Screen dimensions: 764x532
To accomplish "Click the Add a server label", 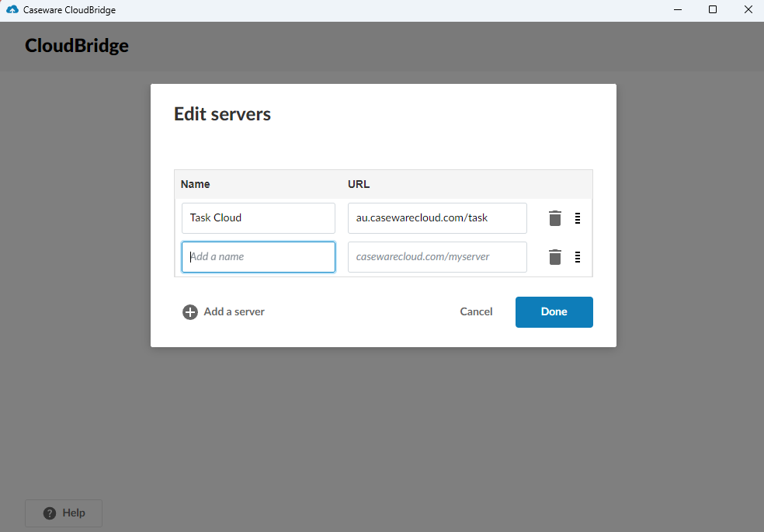I will [x=234, y=311].
